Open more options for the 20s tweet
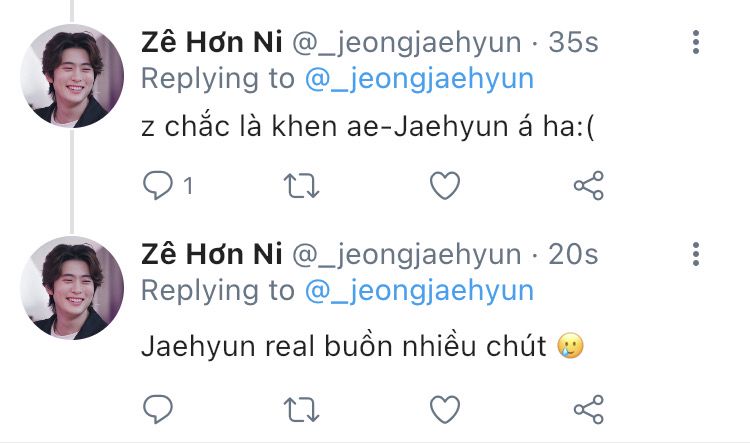Viewport: 750px width, 443px height. [x=696, y=254]
